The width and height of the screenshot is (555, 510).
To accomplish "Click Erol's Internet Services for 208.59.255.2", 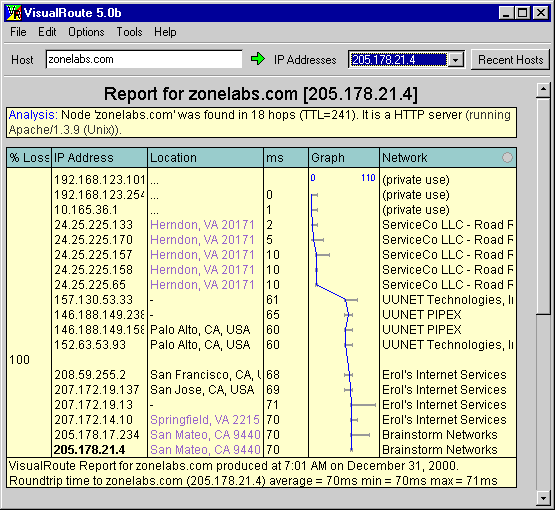I will tap(444, 375).
